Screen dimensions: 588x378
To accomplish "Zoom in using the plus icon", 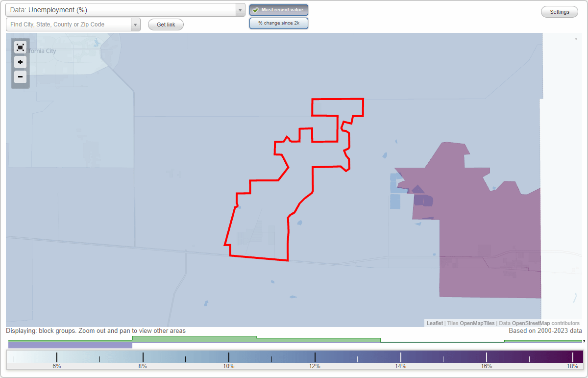I will click(x=20, y=62).
